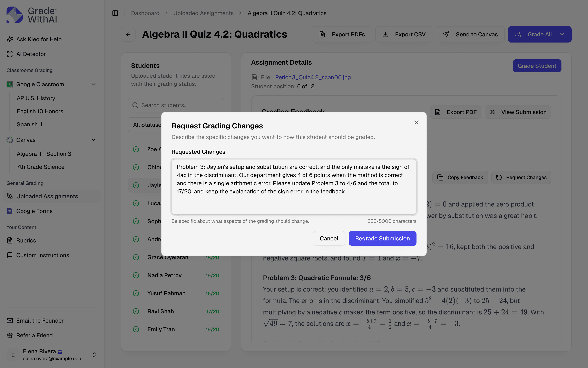Click Regrade Submission button
Screen dimensions: 588x368
tap(382, 238)
